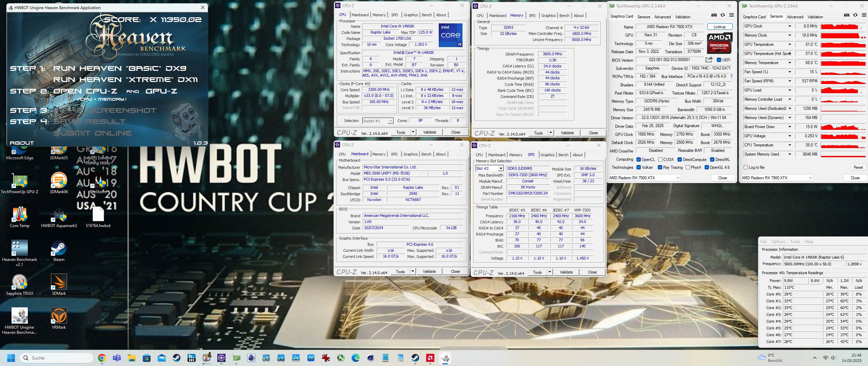Toggle UEFI checkbox in GPU-Z

(x=719, y=60)
